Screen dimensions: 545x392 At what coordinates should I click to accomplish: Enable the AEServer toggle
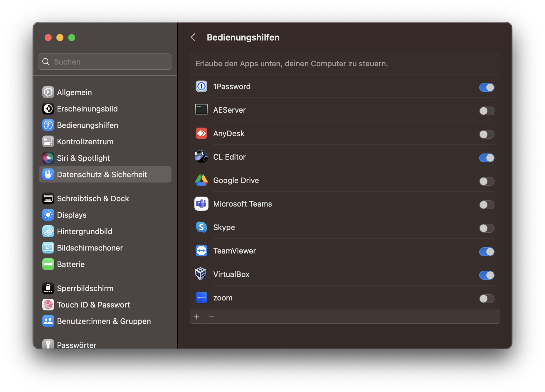coord(487,111)
